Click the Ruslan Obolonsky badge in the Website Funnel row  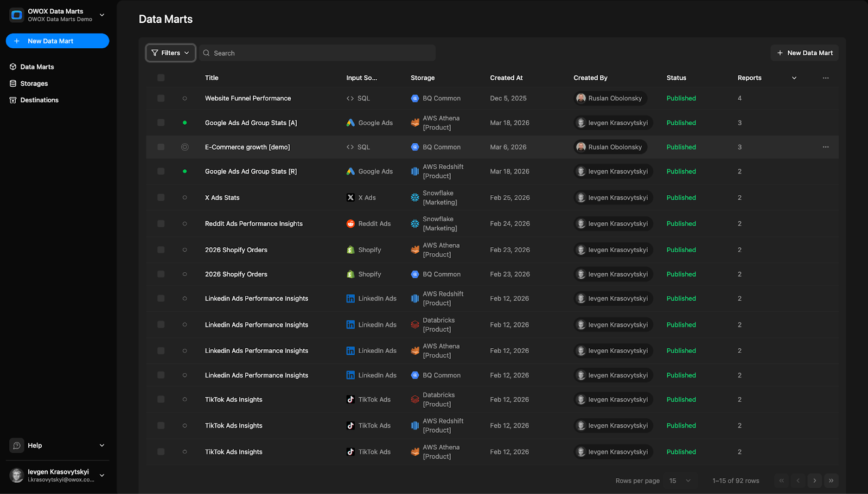pyautogui.click(x=610, y=98)
